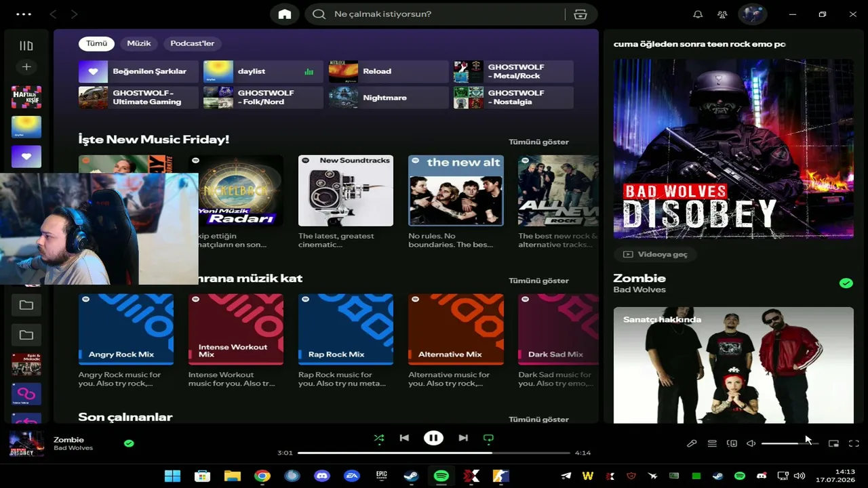
Task: Enter full screen player mode
Action: click(x=854, y=443)
